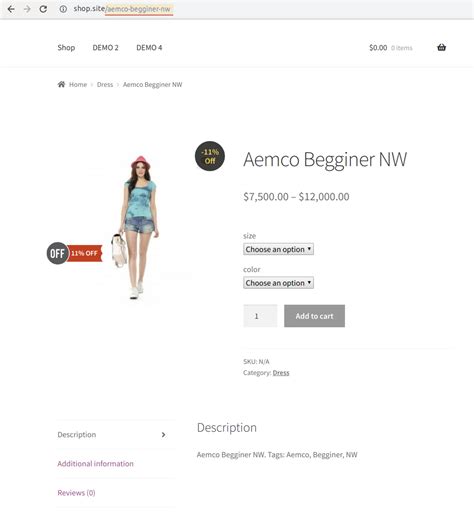The image size is (474, 513).
Task: Follow the Dress category link
Action: point(281,373)
